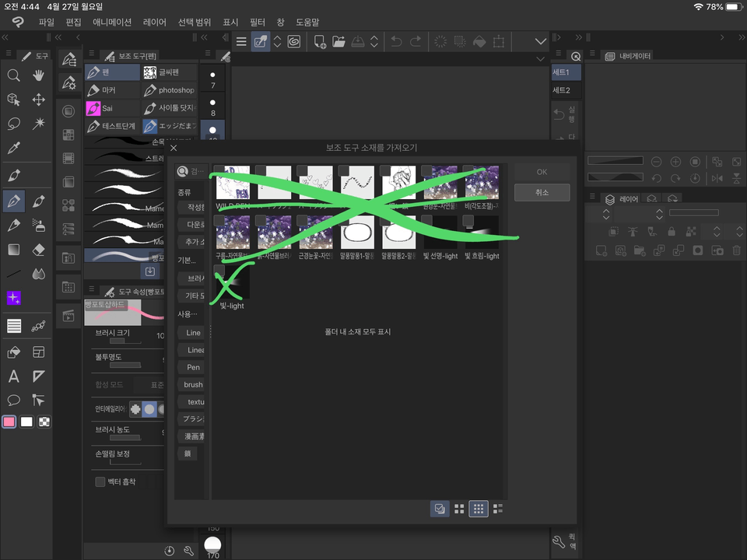Open the 레이어 menu
The image size is (747, 560).
click(154, 23)
